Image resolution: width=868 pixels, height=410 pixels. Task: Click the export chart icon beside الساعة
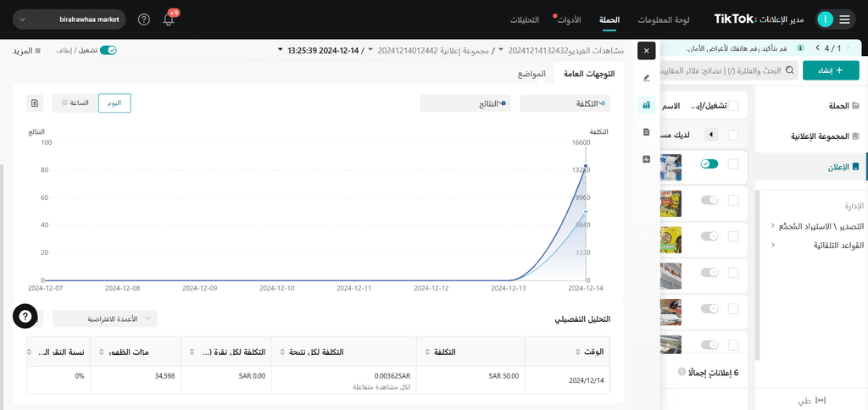coord(35,102)
